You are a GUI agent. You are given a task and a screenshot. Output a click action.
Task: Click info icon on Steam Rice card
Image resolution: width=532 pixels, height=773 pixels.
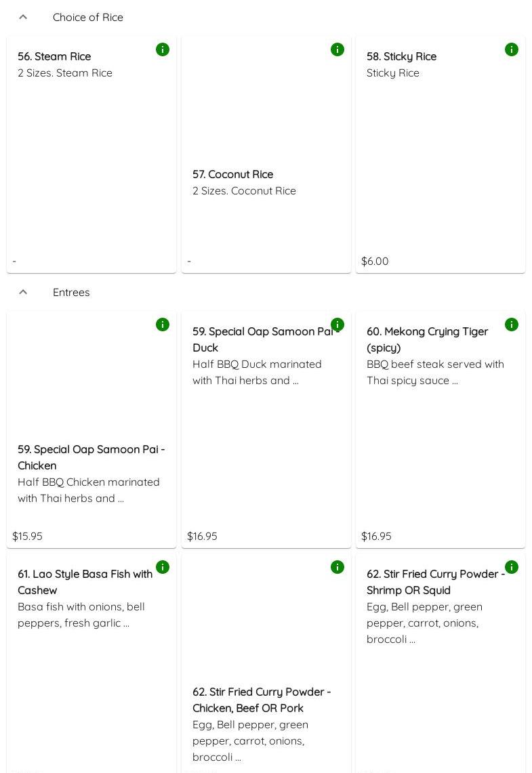pos(163,49)
